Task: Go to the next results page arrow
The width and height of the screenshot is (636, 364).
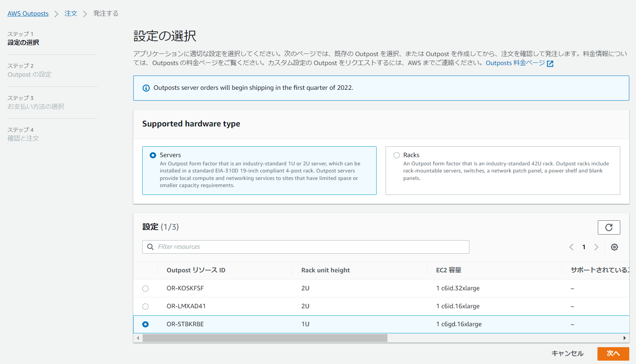Action: (x=596, y=247)
